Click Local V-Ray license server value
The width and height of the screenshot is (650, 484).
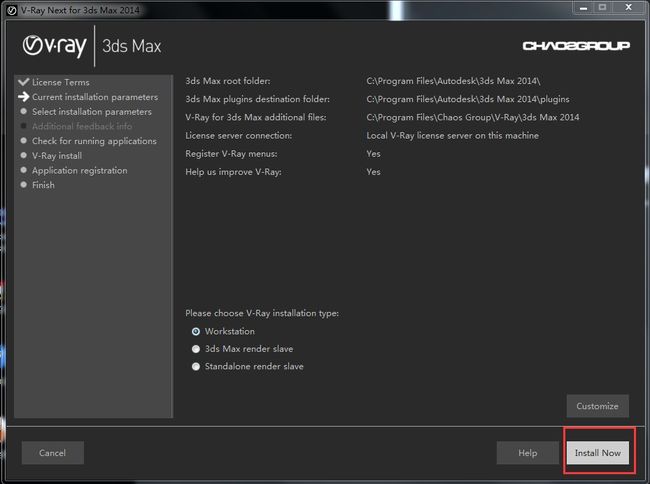452,136
